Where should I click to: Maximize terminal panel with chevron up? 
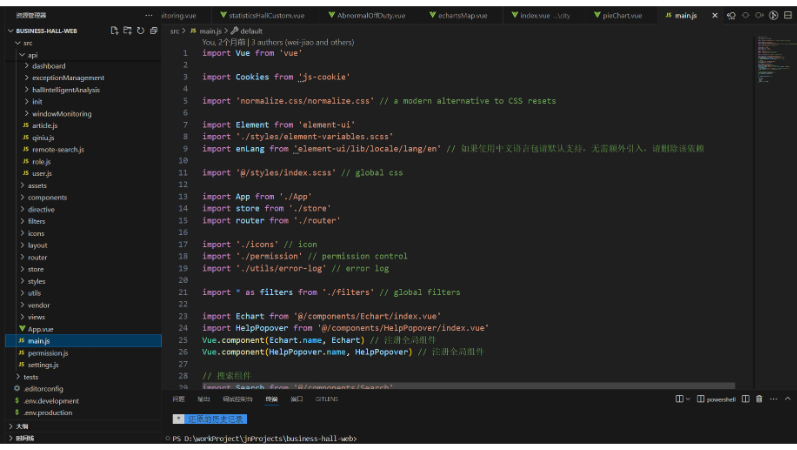point(788,399)
